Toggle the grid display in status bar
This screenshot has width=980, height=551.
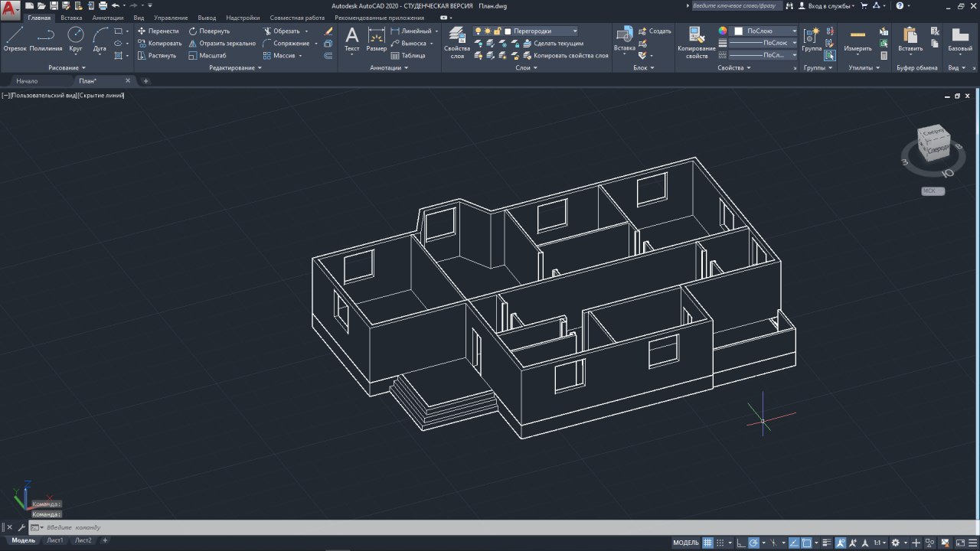(x=707, y=543)
